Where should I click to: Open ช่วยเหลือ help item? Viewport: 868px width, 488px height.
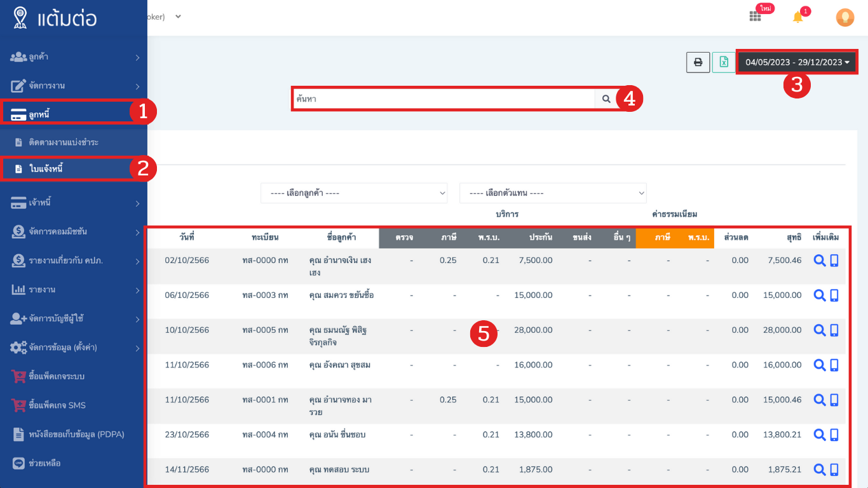(74, 463)
